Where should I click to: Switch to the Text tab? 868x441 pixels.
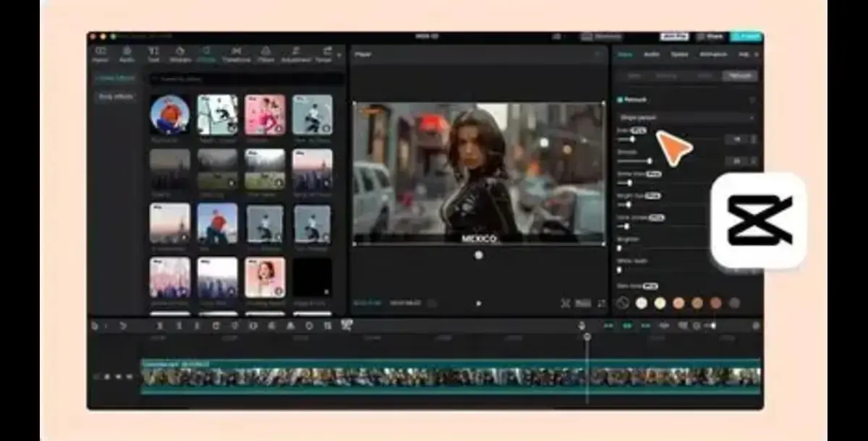point(153,55)
